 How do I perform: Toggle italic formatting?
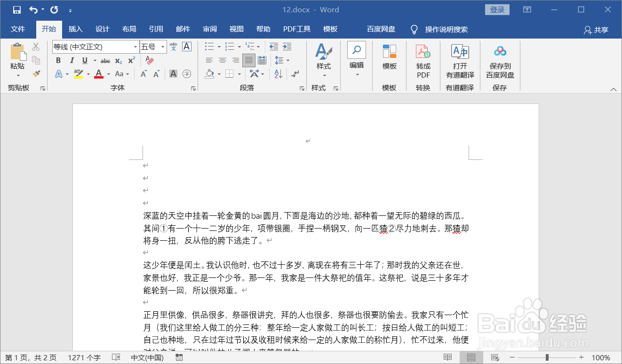[x=72, y=60]
